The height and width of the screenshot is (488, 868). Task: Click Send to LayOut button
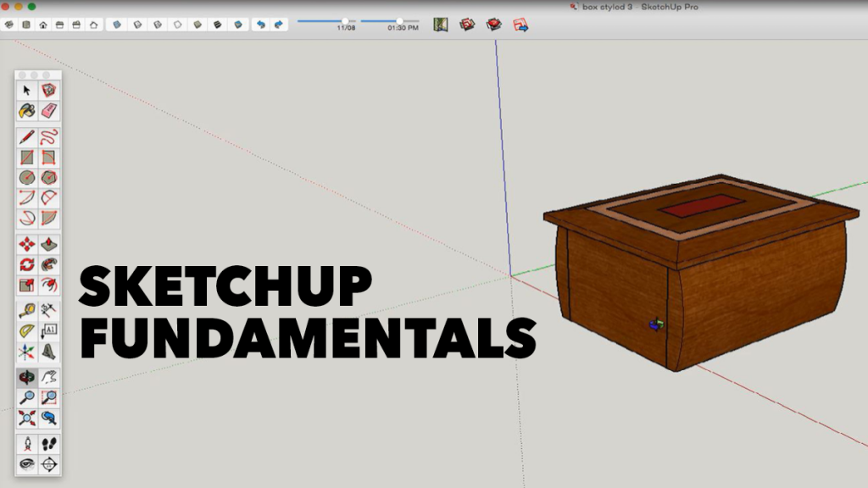(x=520, y=25)
